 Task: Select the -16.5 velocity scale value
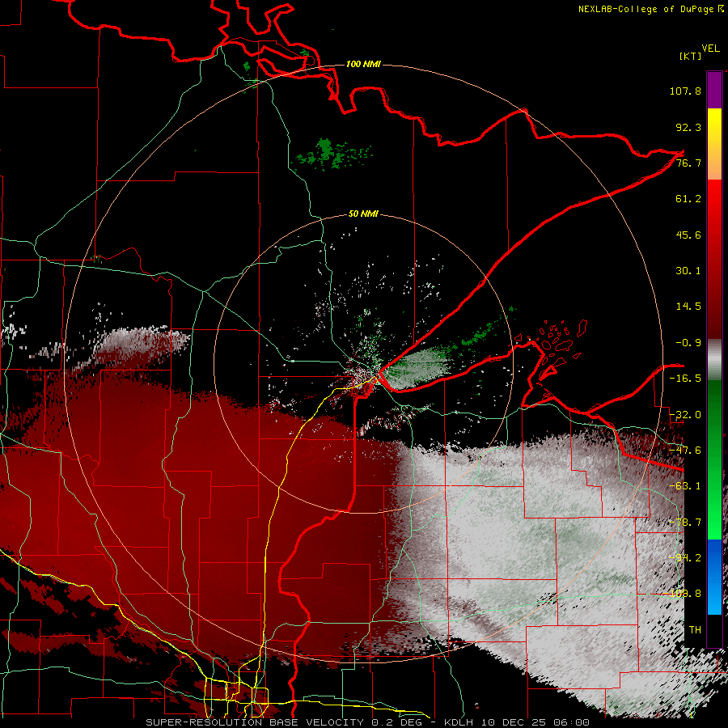point(685,379)
